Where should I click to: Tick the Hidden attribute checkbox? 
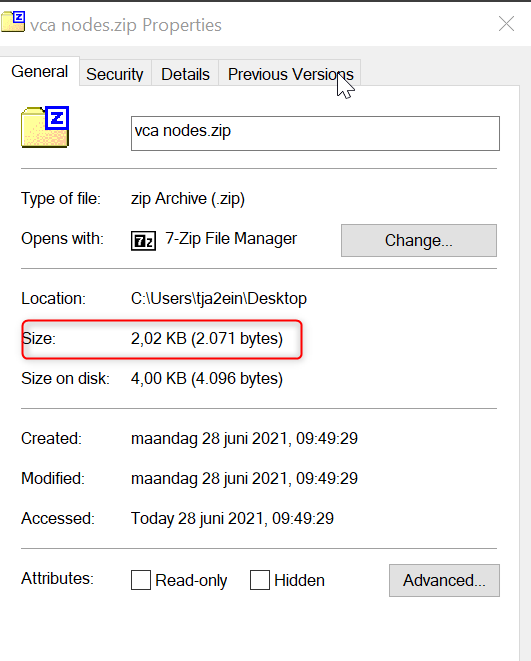click(260, 580)
